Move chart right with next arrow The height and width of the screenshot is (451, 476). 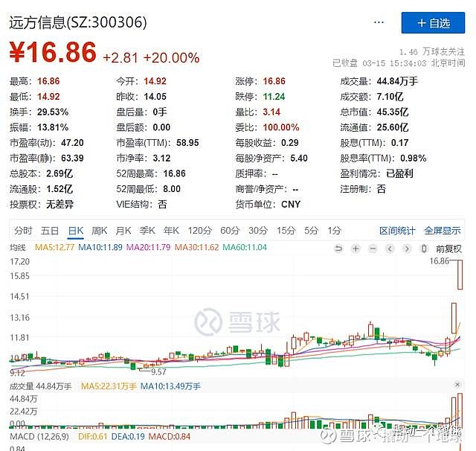[x=407, y=249]
